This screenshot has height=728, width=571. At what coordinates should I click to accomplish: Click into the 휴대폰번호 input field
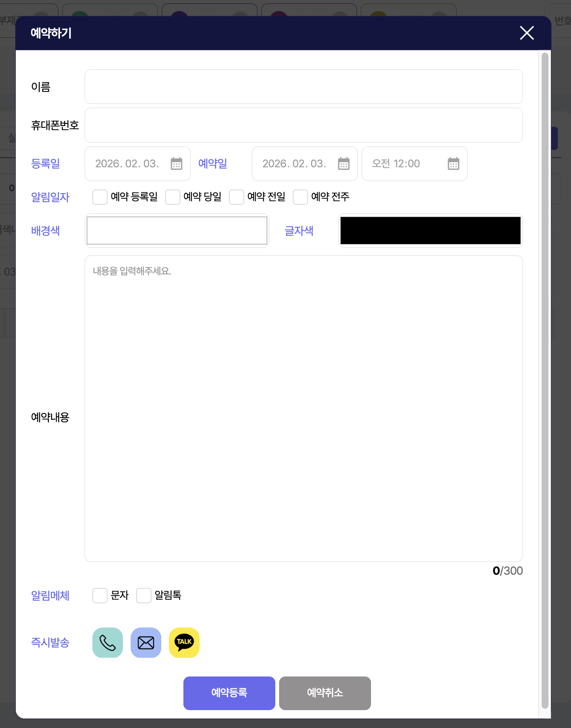(x=303, y=125)
